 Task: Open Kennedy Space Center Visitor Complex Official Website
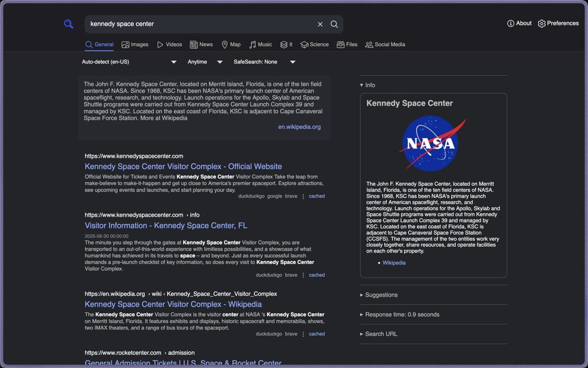183,166
